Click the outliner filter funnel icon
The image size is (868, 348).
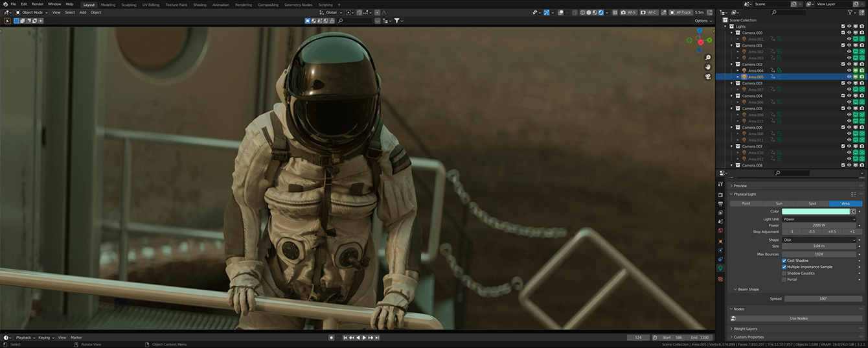[850, 12]
